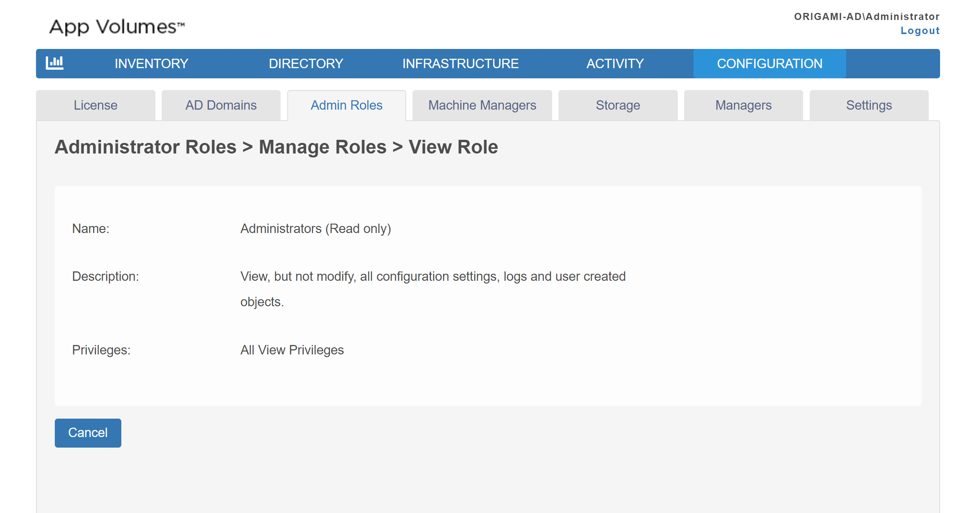Select the Admin Roles tab
The image size is (980, 513).
pyautogui.click(x=347, y=105)
